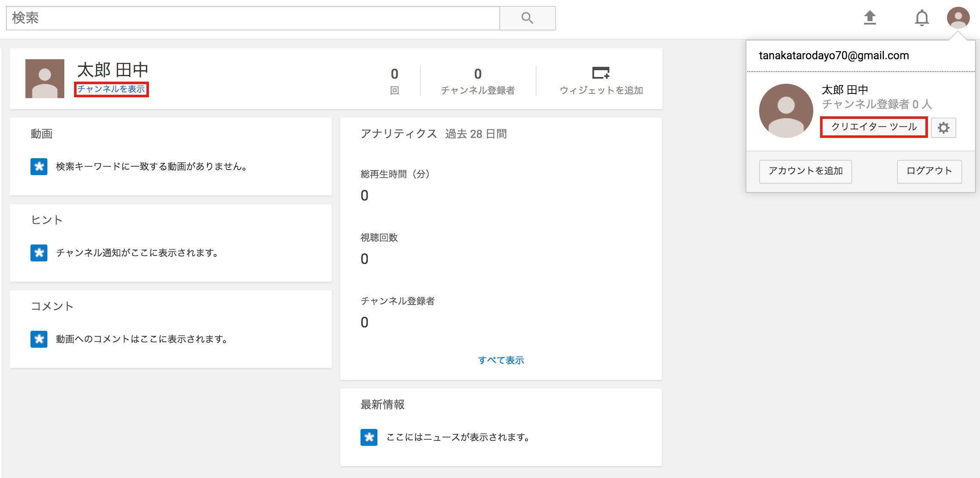Click the email tanakatarodayo70@gmail.com

834,55
